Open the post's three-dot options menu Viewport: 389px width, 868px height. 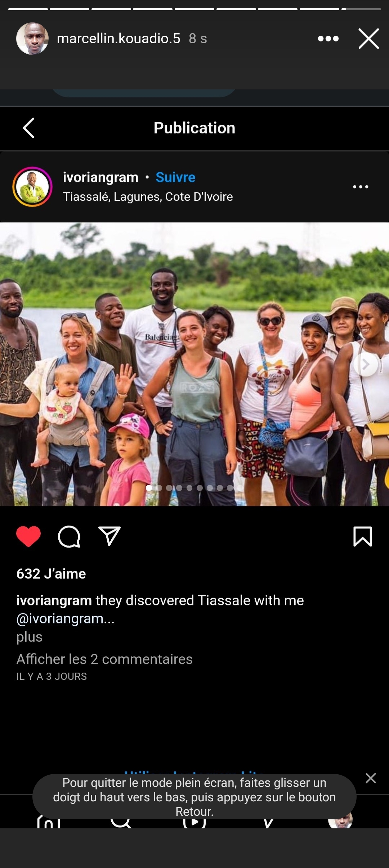361,187
